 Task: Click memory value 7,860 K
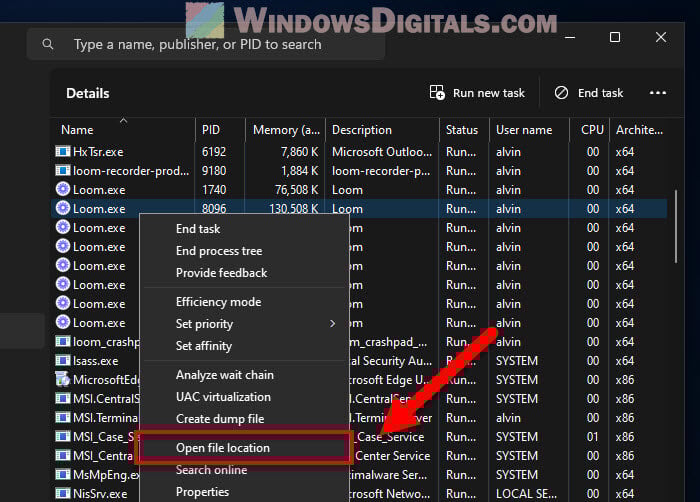(300, 152)
